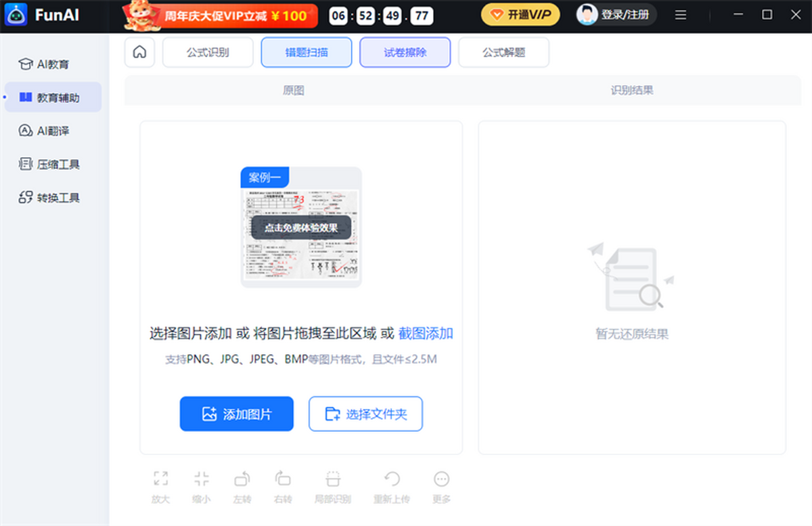Image resolution: width=812 pixels, height=526 pixels.
Task: Click the home icon button
Action: [139, 52]
